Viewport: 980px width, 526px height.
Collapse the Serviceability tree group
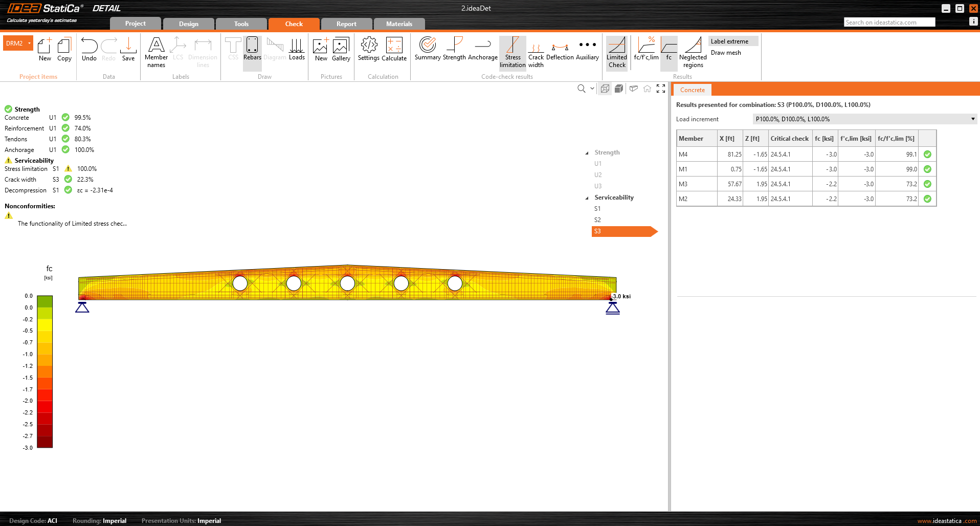coord(587,198)
